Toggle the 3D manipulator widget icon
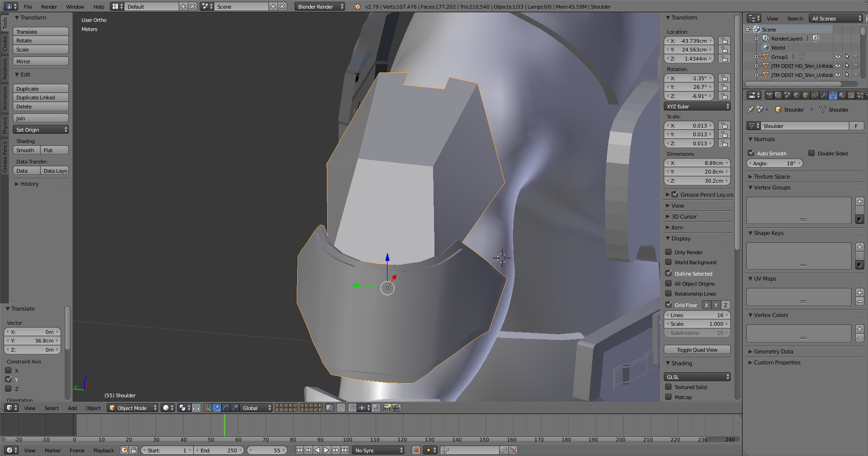Screen dimensions: 868x456 pyautogui.click(x=207, y=408)
